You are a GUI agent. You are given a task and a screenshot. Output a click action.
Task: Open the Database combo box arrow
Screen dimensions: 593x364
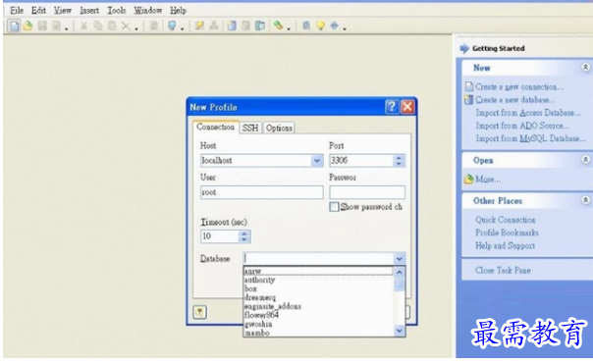click(399, 259)
